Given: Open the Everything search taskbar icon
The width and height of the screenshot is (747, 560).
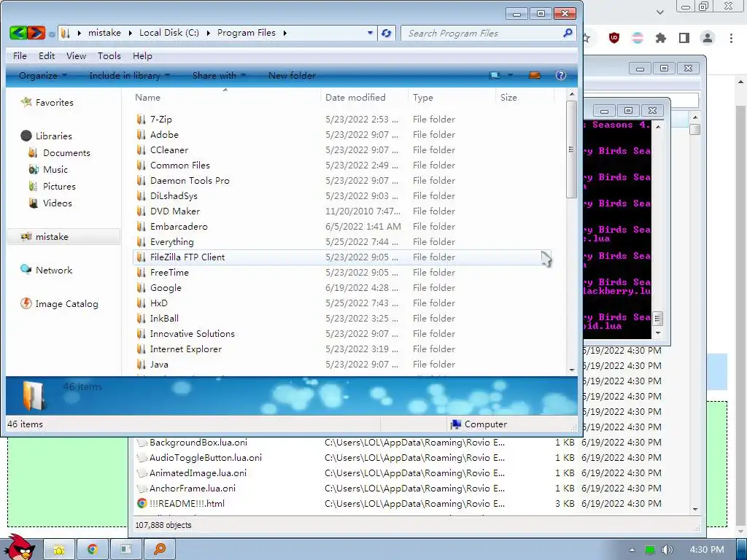Looking at the screenshot, I should click(x=160, y=550).
